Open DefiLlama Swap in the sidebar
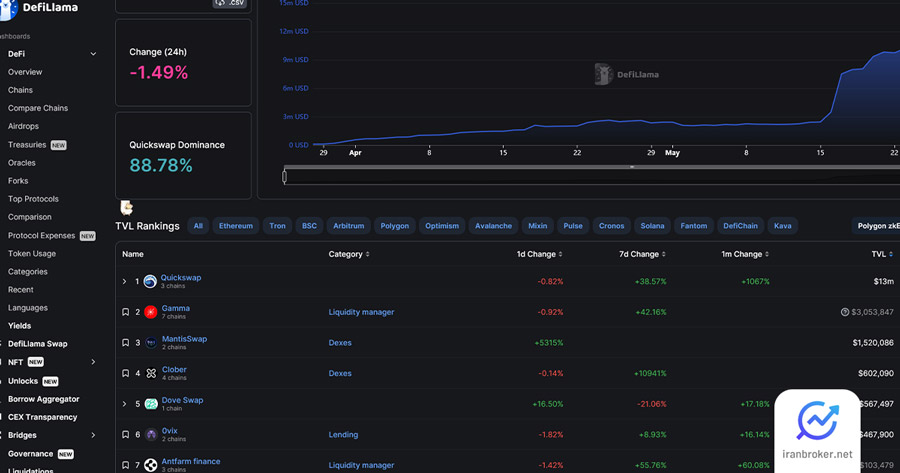Viewport: 900px width, 473px height. click(x=37, y=344)
